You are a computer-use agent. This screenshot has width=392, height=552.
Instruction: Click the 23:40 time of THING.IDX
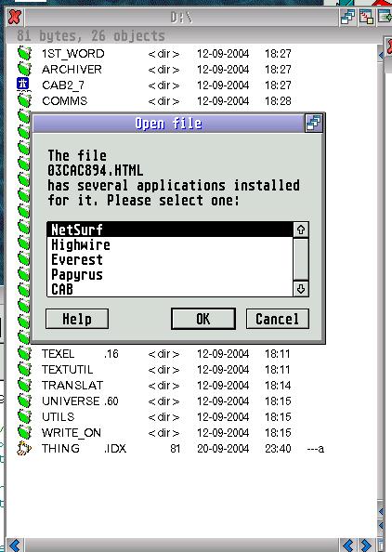278,449
